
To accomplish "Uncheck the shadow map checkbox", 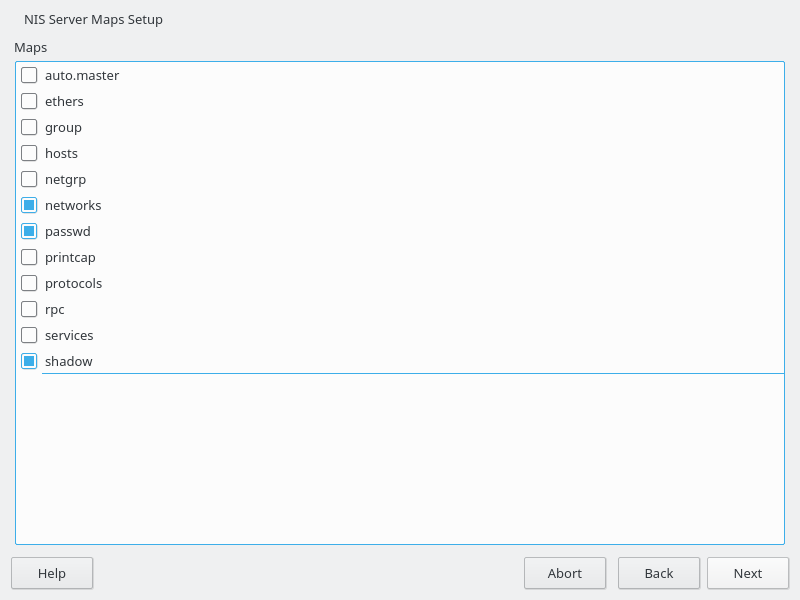I will [x=29, y=361].
